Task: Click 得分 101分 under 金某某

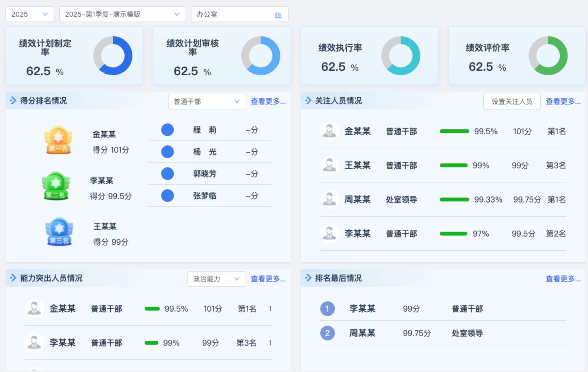Action: [111, 150]
